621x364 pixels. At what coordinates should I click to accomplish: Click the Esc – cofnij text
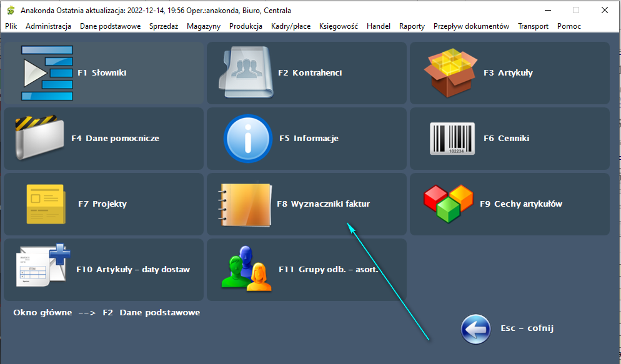coord(527,328)
